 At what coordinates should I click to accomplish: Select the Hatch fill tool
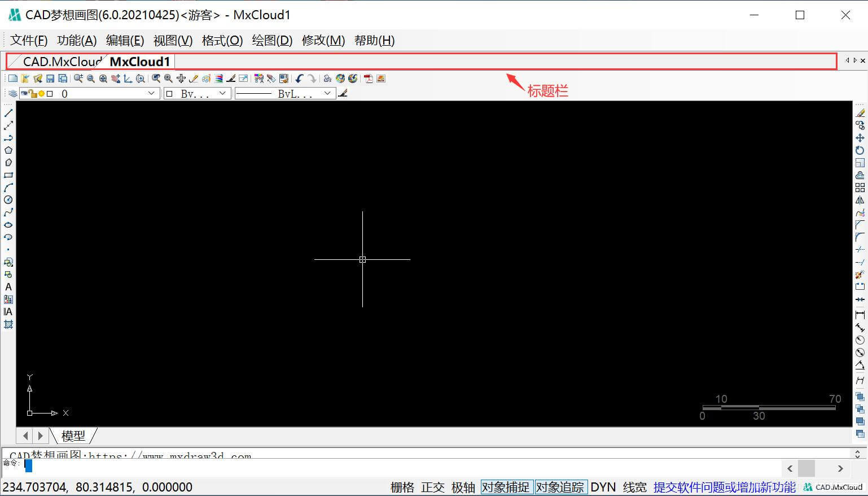(x=8, y=324)
